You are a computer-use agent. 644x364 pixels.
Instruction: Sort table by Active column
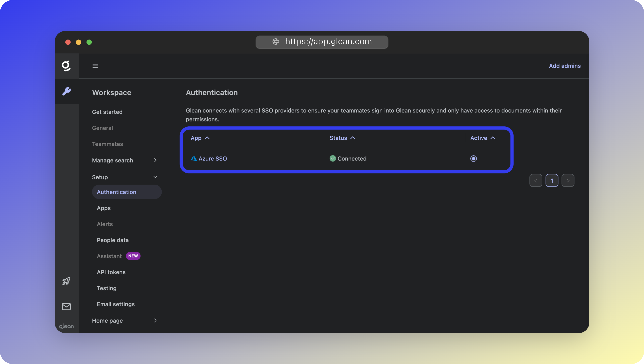[482, 138]
